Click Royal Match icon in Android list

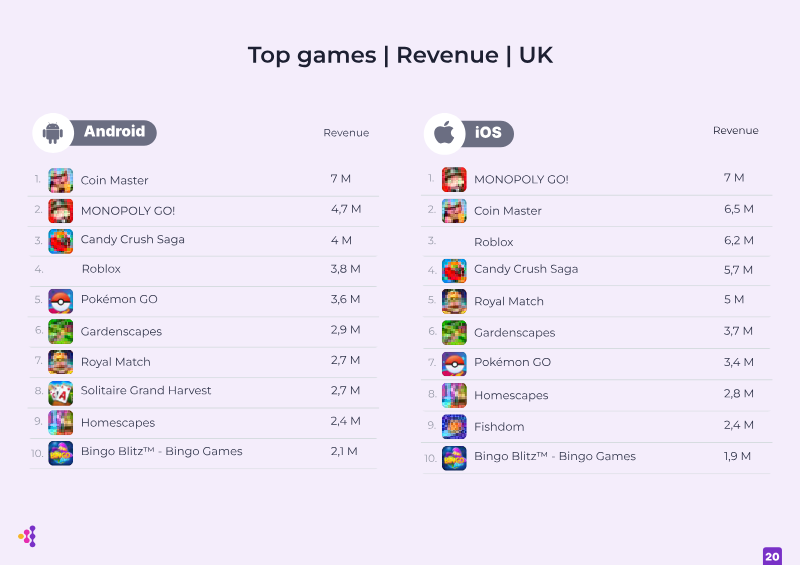point(61,362)
